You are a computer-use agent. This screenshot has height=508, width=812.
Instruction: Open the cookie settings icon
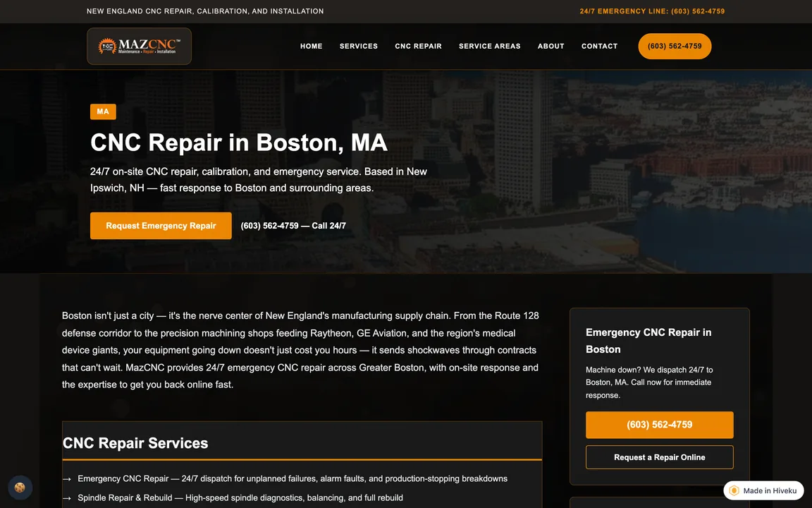point(20,488)
